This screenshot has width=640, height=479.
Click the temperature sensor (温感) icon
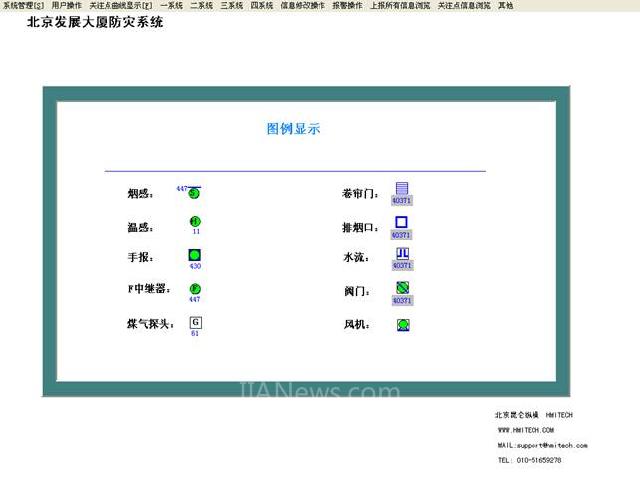[x=195, y=221]
